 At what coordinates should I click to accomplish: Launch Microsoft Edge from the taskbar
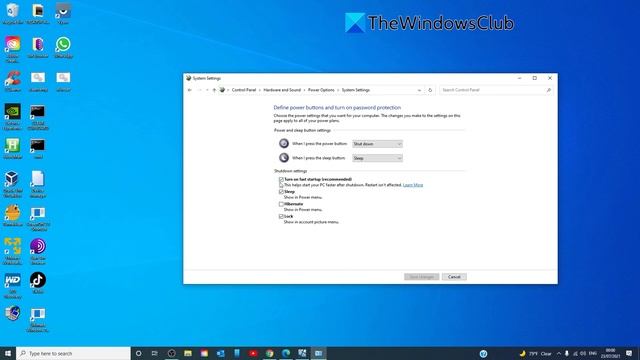click(x=286, y=353)
